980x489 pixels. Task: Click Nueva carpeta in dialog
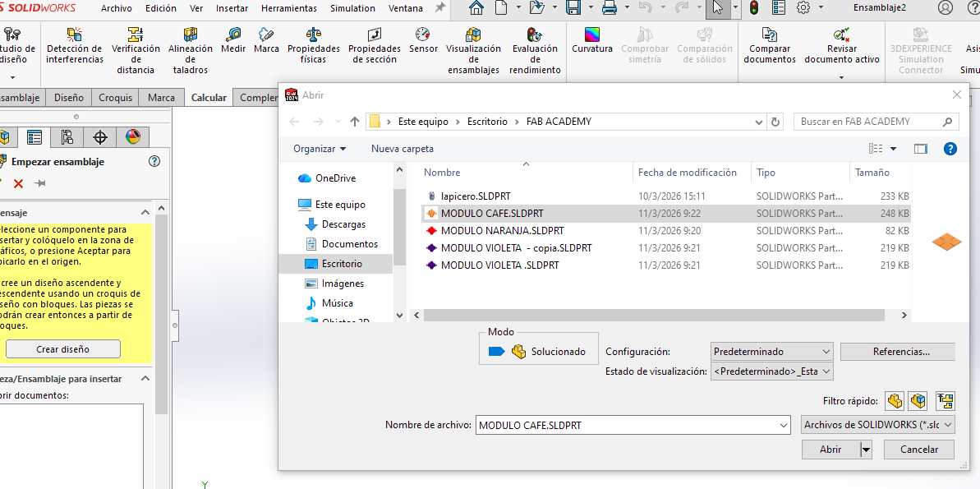pyautogui.click(x=403, y=148)
